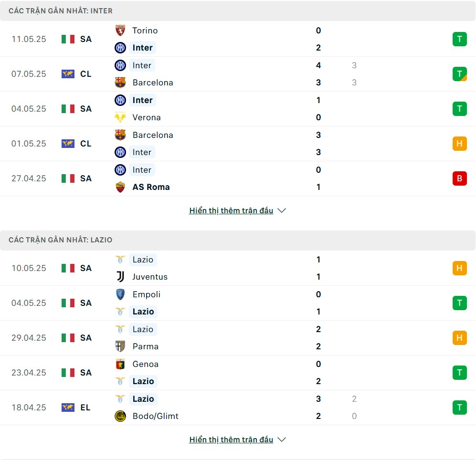
Task: Select the Inter team name in Verona match
Action: pos(142,100)
